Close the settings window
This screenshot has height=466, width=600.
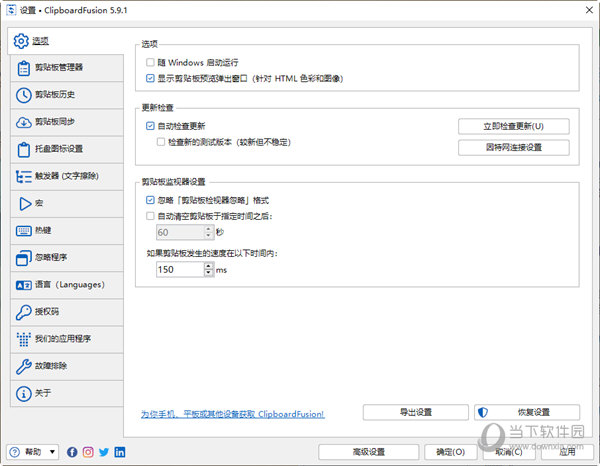(589, 10)
